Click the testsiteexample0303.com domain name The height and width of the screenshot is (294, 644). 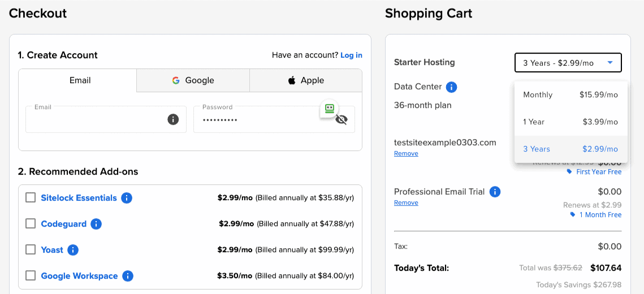[445, 142]
